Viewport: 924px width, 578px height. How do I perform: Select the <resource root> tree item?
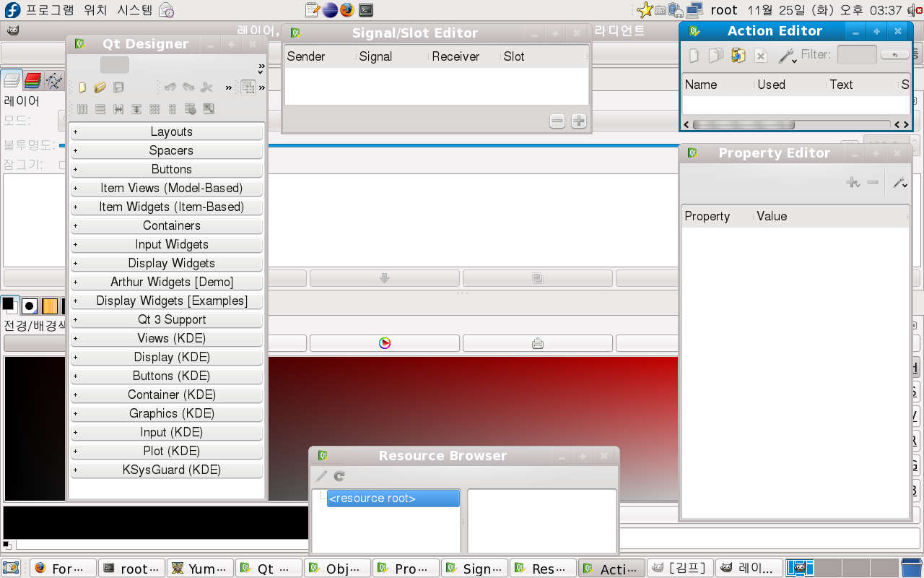tap(393, 499)
